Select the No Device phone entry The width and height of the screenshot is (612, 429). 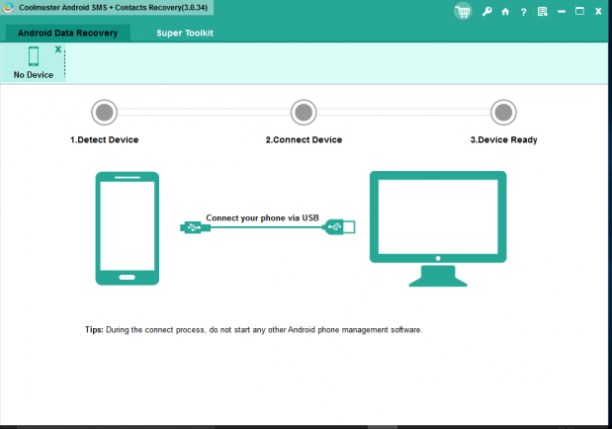(x=33, y=62)
